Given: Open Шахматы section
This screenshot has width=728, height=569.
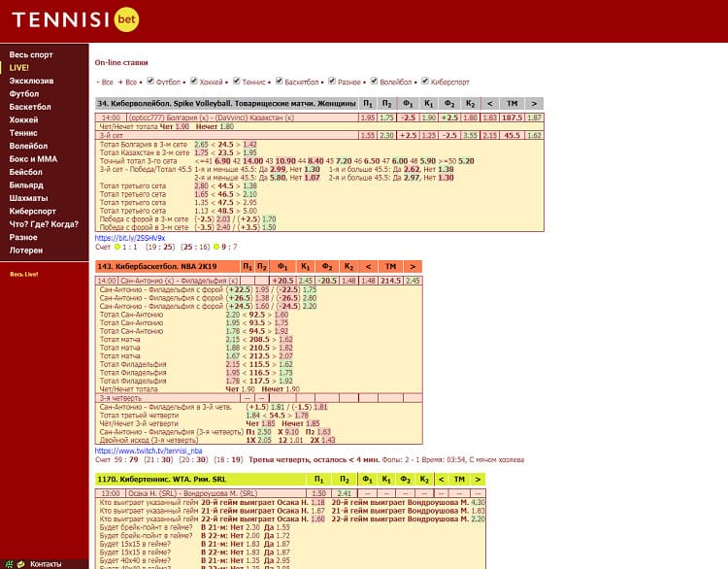Looking at the screenshot, I should pyautogui.click(x=28, y=198).
